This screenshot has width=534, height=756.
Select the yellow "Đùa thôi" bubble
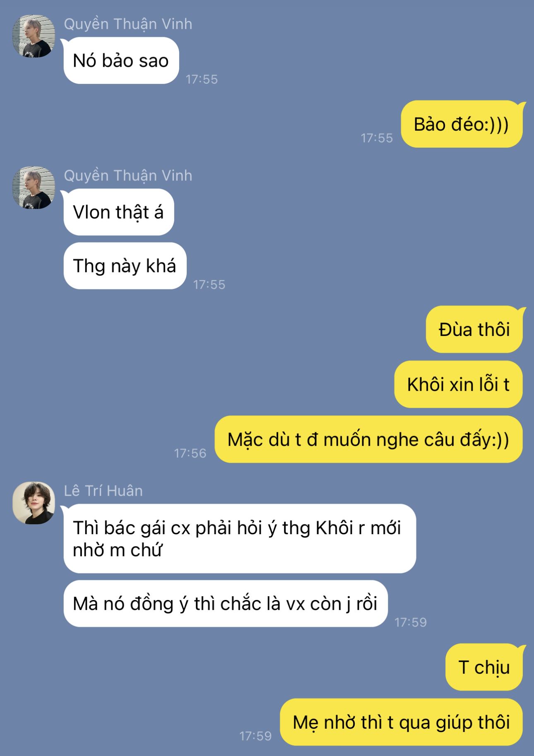click(x=474, y=329)
